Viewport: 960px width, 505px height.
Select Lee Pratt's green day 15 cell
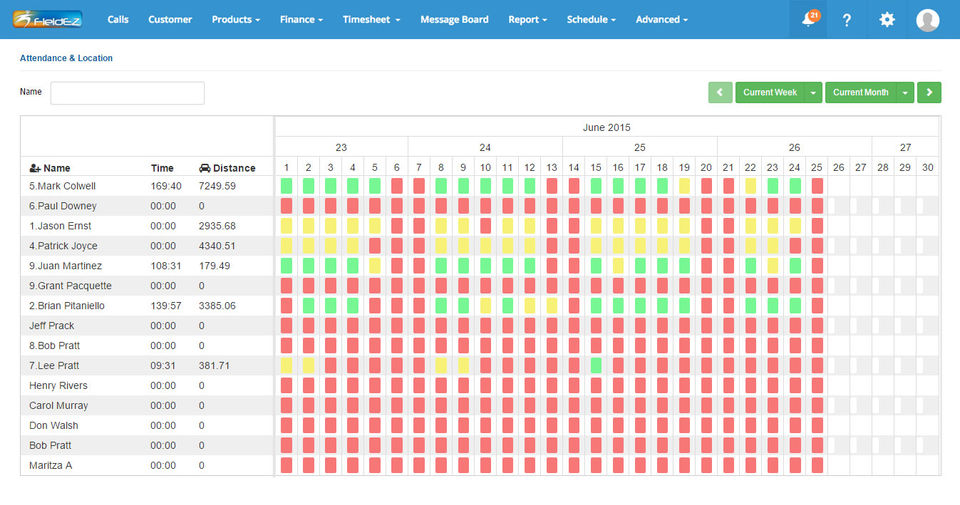(x=596, y=365)
